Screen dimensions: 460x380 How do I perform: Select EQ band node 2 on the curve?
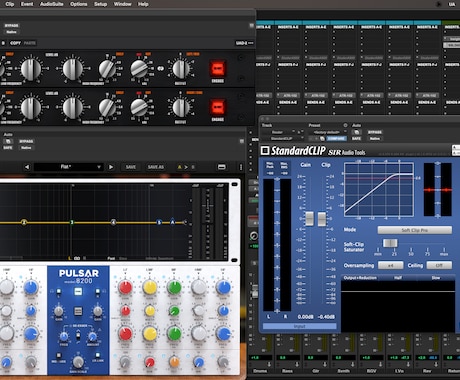click(24, 222)
